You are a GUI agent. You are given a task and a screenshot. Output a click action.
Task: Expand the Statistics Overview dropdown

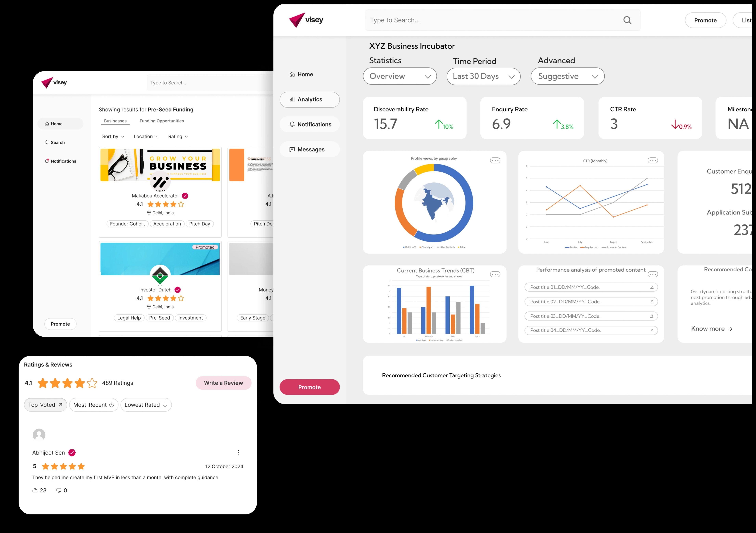pos(400,76)
